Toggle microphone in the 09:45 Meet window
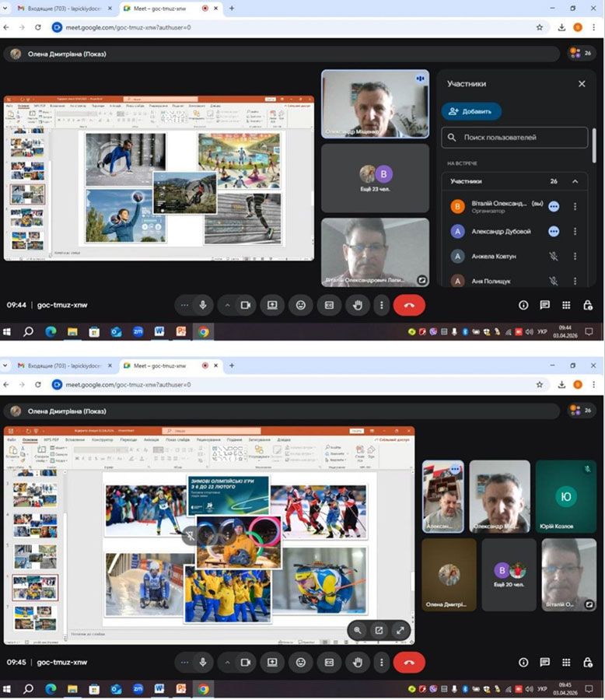Image resolution: width=605 pixels, height=700 pixels. (x=203, y=662)
